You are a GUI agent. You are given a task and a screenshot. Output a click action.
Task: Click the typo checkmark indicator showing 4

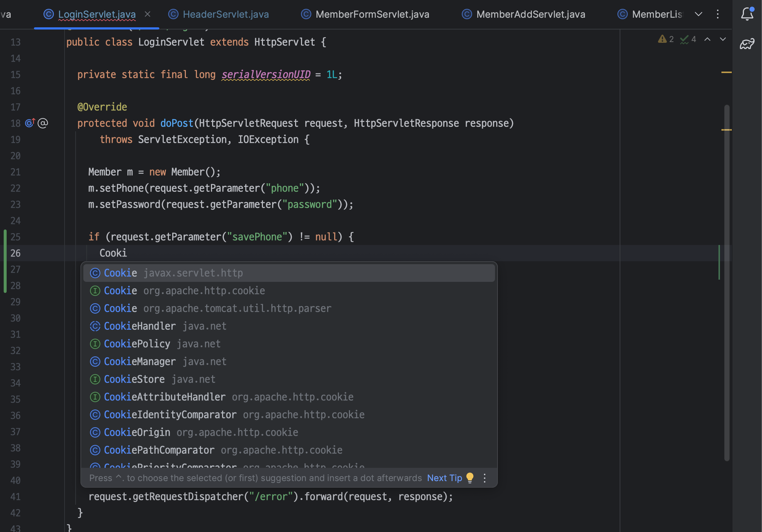pyautogui.click(x=688, y=39)
